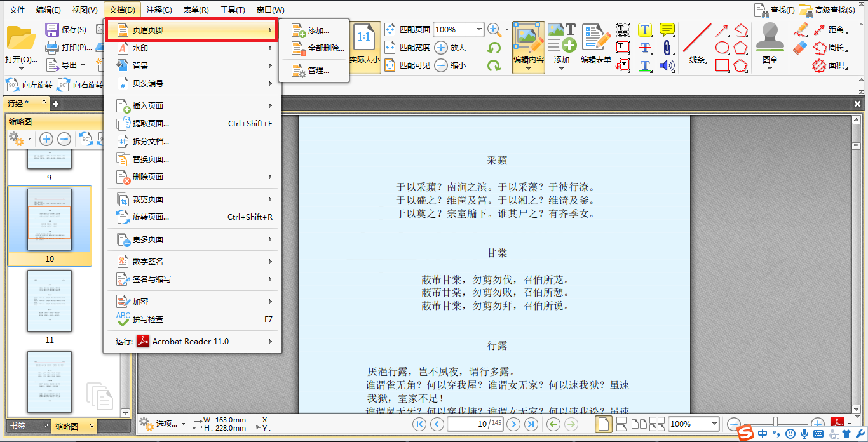Click Rotate Left (向左旋转) button
Viewport: 868px width, 442px height.
(29, 84)
